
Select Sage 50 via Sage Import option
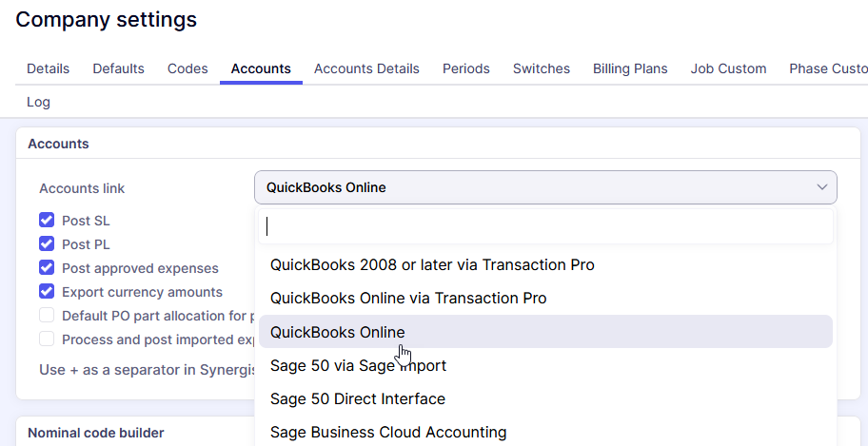pyautogui.click(x=358, y=365)
